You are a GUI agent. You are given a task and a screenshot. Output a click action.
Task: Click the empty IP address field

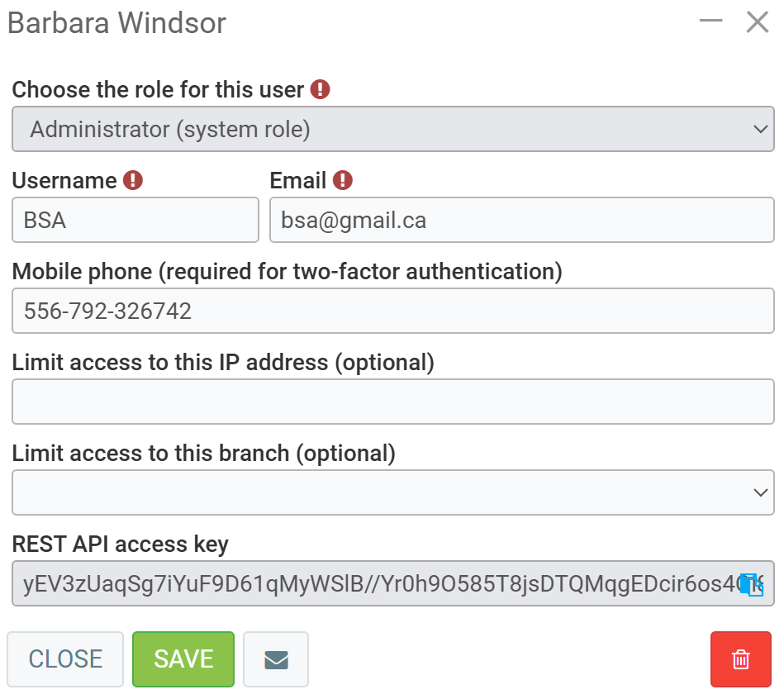coord(393,402)
